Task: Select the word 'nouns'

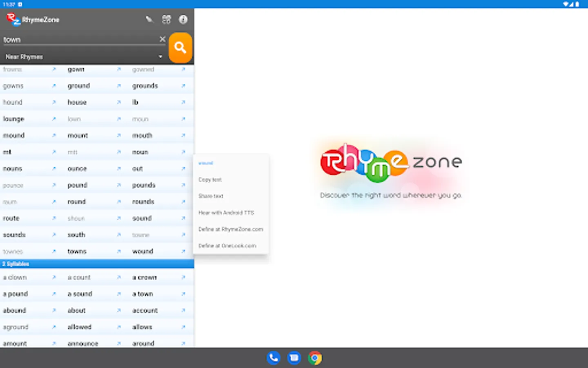Action: coord(13,168)
